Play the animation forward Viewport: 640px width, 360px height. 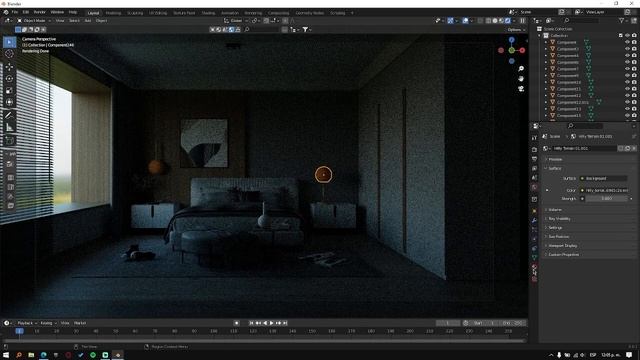point(272,323)
